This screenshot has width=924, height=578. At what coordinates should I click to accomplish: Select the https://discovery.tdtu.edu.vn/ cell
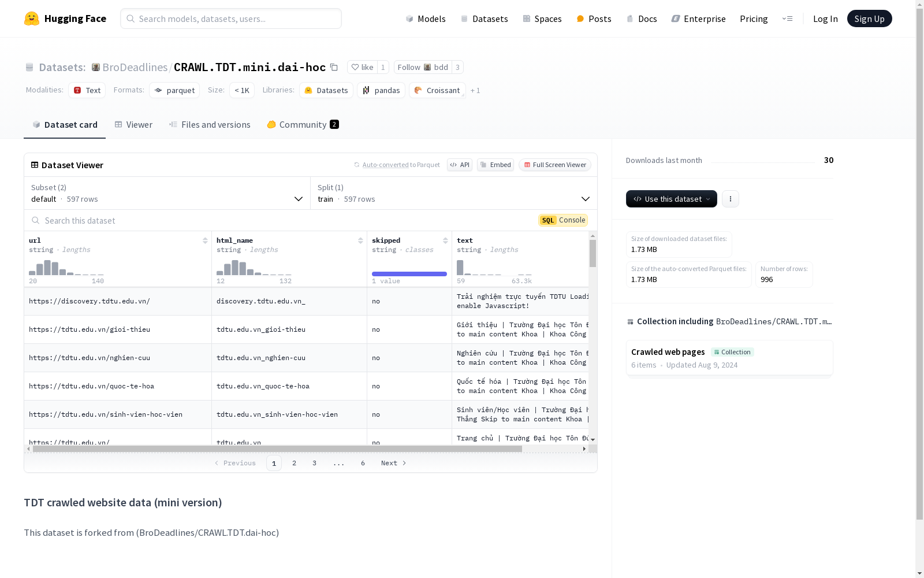pos(118,301)
